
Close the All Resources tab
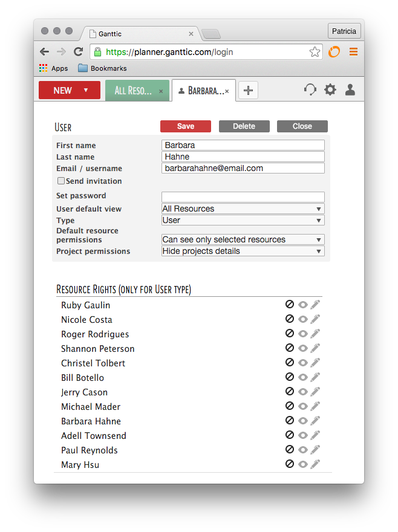click(x=161, y=91)
